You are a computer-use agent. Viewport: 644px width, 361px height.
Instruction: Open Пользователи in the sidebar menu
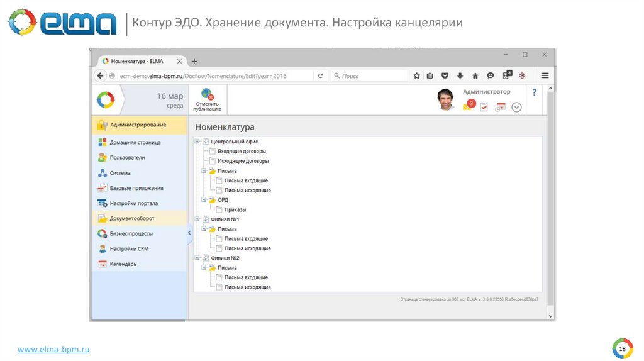coord(127,158)
